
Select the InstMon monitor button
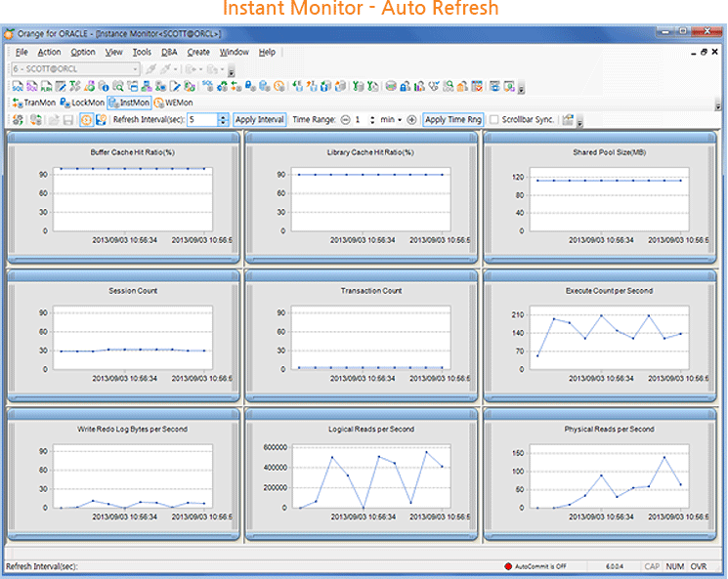pos(130,103)
